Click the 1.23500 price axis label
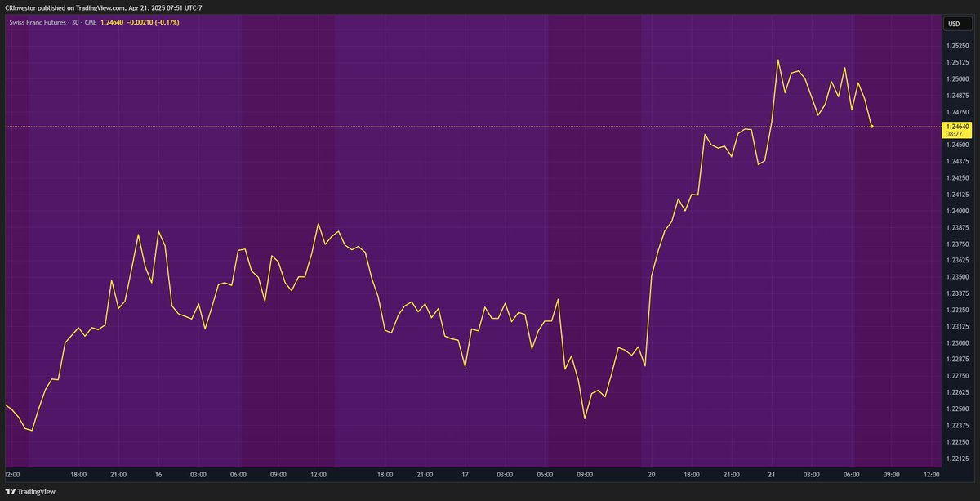Screen dimensions: 980x501 coord(957,277)
